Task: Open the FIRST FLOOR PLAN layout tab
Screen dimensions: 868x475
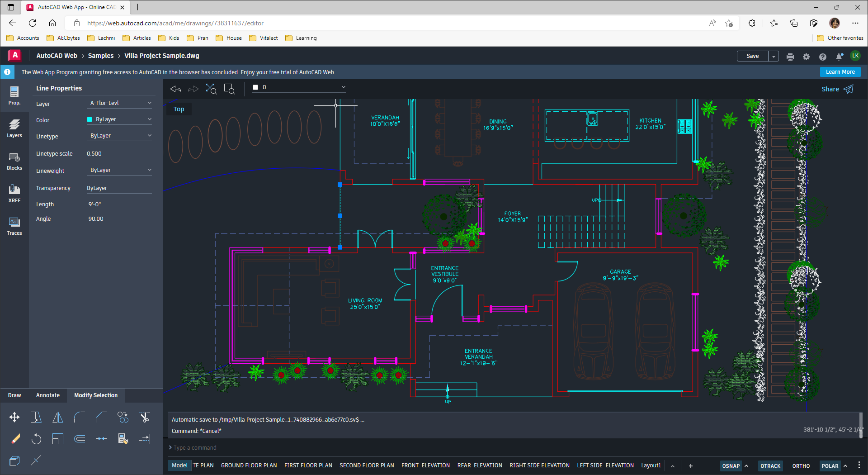Action: coord(308,465)
